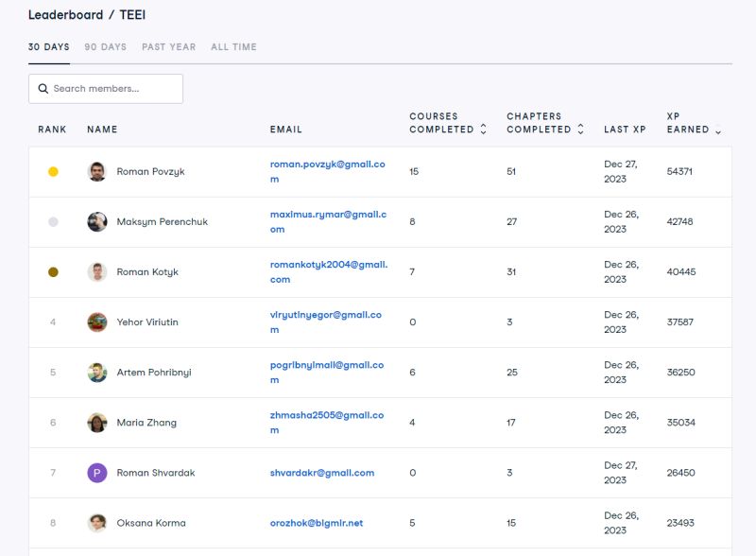Screen dimensions: 756x556
Task: Click Oksana Korma's profile avatar
Action: pyautogui.click(x=97, y=523)
